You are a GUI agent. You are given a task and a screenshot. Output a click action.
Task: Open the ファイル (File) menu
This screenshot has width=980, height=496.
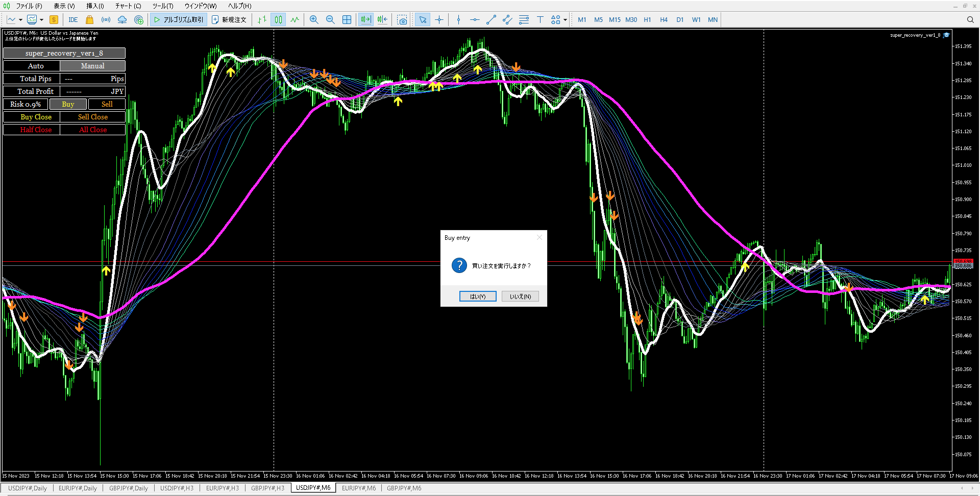29,6
